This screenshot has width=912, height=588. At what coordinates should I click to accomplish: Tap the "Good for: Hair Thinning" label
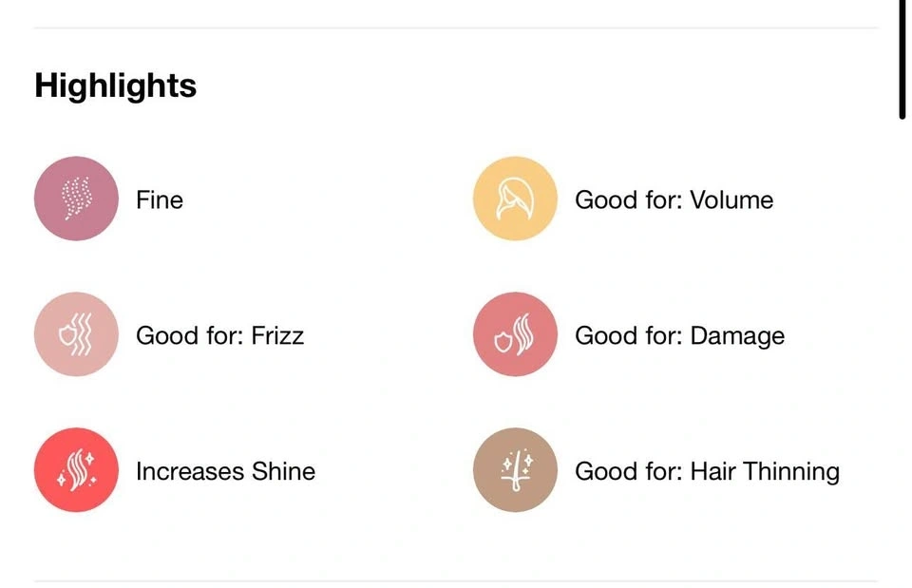(x=707, y=472)
